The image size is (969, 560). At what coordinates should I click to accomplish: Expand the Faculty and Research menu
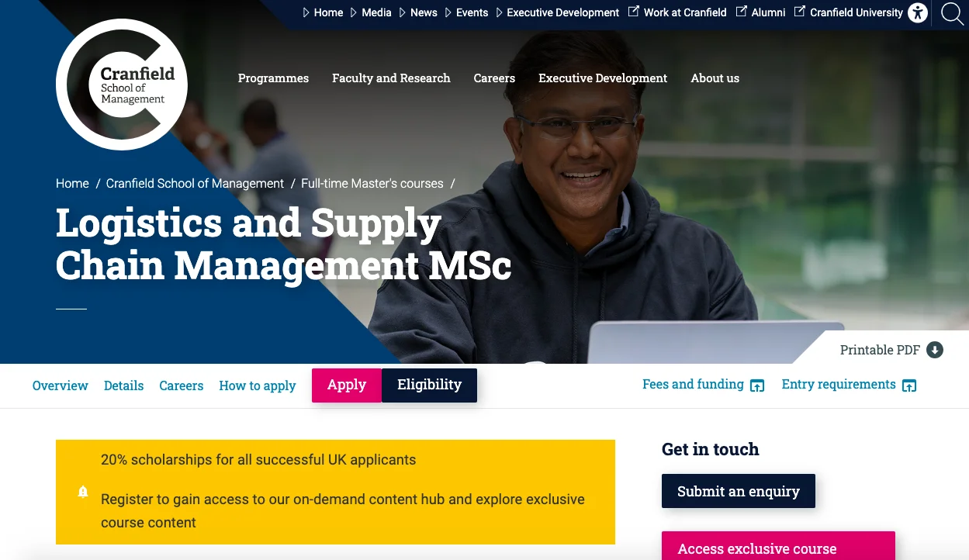[x=391, y=78]
